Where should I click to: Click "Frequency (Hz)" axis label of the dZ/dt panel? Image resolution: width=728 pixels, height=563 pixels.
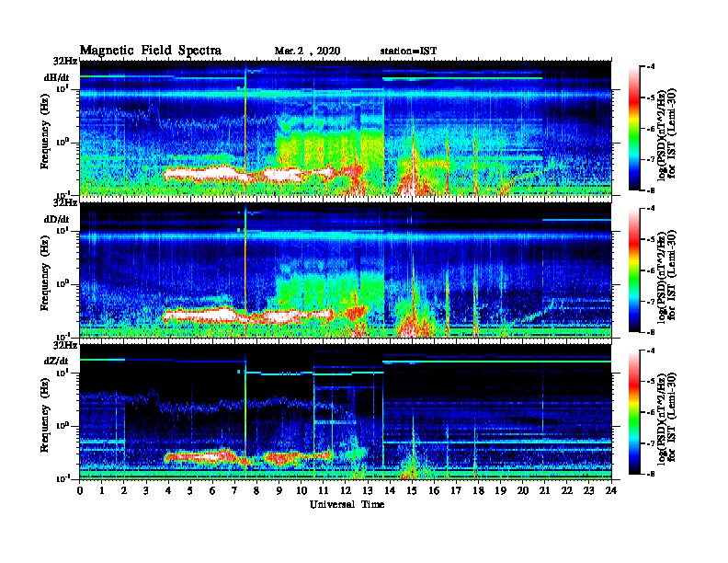point(44,414)
